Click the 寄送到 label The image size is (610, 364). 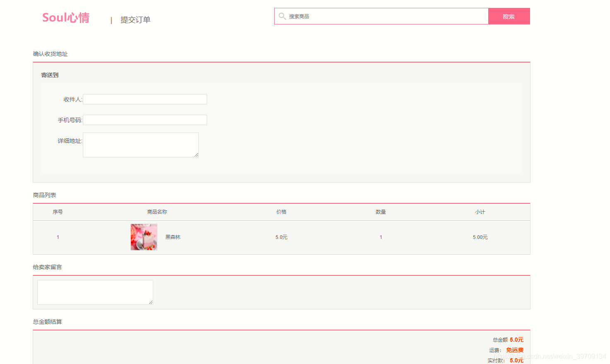point(50,75)
